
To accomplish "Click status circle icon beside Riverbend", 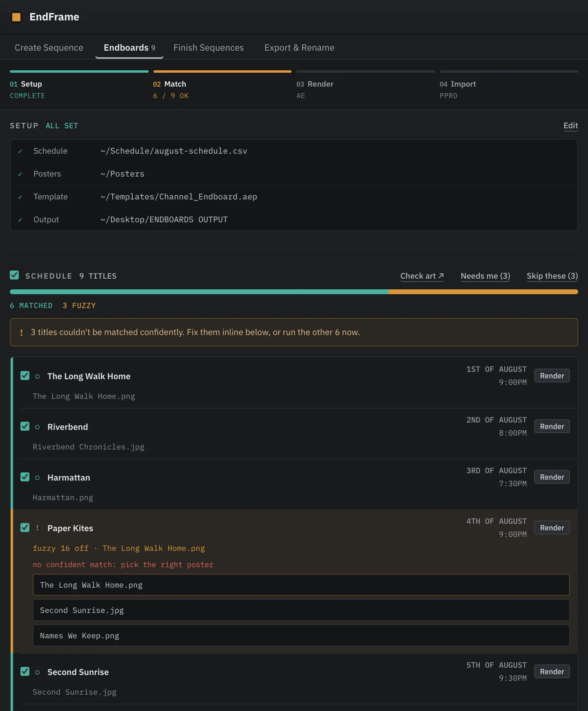I will tap(37, 427).
